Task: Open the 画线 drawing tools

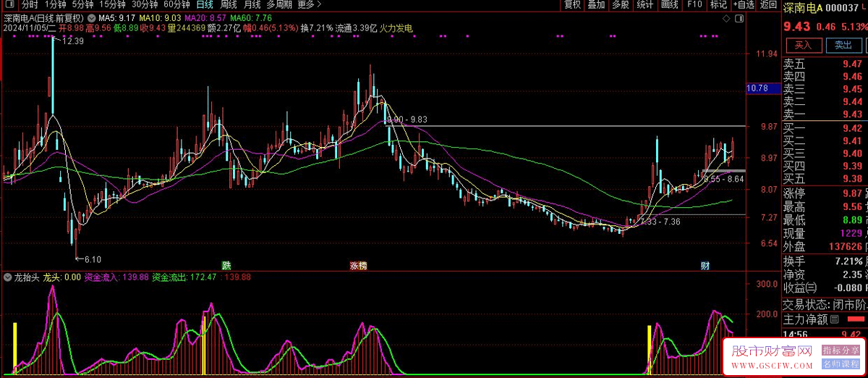Action: pyautogui.click(x=669, y=4)
